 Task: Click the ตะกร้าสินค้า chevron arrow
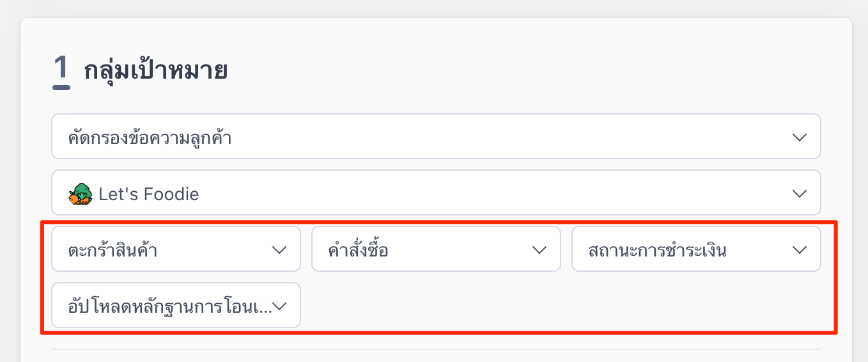(279, 249)
